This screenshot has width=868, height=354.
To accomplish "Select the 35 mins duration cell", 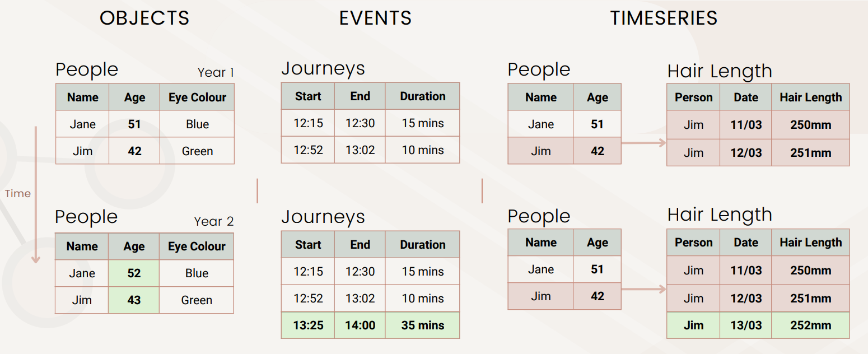I will tap(423, 325).
